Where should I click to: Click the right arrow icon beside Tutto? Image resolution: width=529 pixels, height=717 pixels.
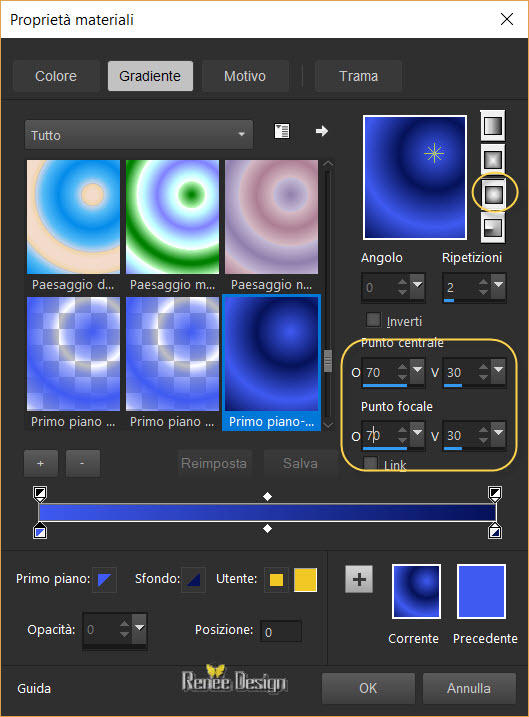pos(322,131)
